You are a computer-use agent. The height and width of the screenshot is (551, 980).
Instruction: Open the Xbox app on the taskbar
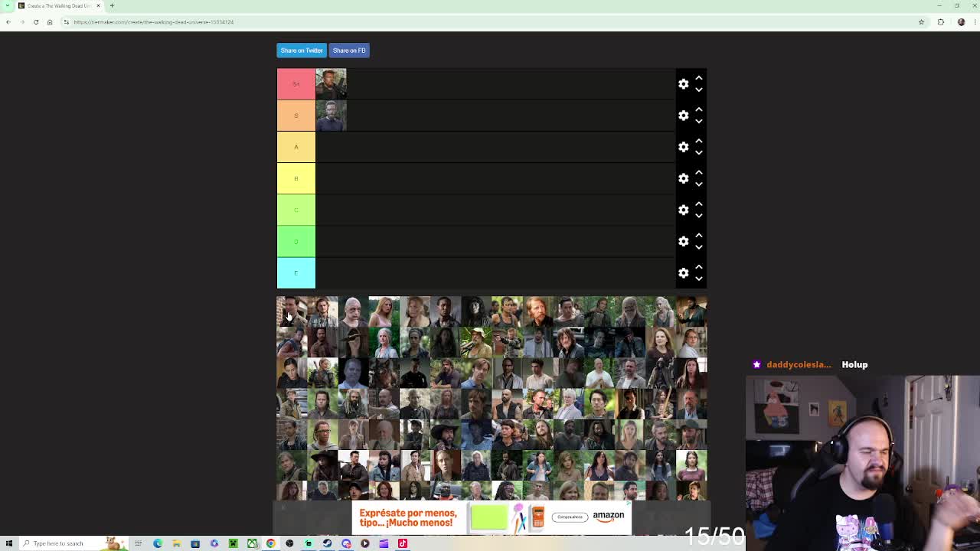[252, 543]
